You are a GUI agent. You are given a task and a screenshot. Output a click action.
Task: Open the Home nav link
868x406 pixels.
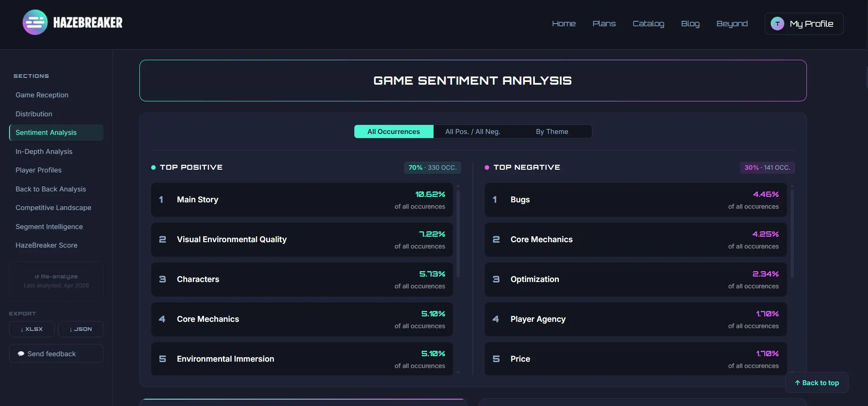[x=563, y=24]
